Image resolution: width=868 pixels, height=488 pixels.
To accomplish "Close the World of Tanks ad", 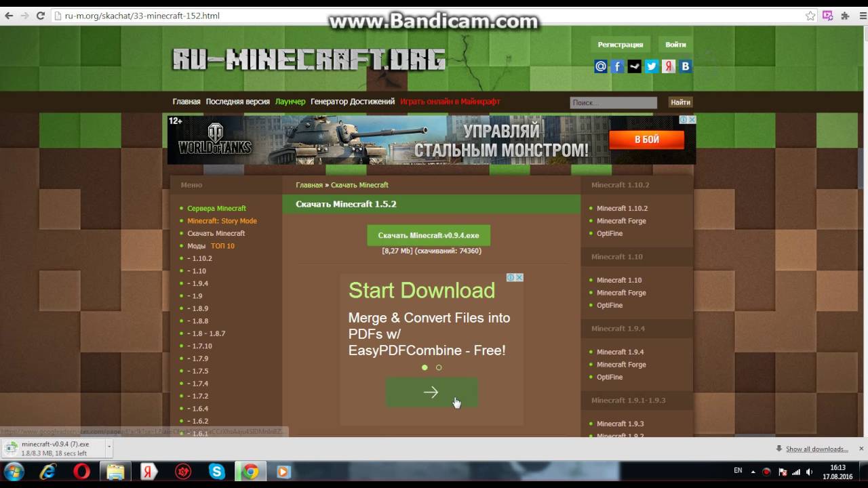I will pyautogui.click(x=692, y=120).
